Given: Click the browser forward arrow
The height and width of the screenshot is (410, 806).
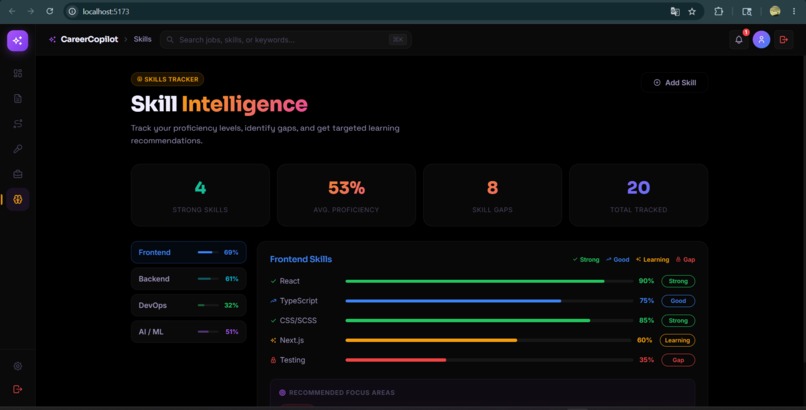Looking at the screenshot, I should [31, 11].
